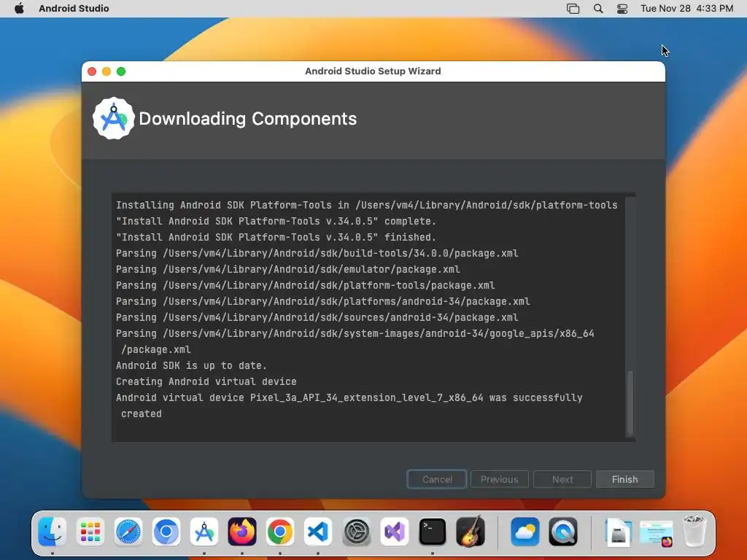
Task: Click the Android Studio logo in wizard header
Action: pyautogui.click(x=113, y=118)
